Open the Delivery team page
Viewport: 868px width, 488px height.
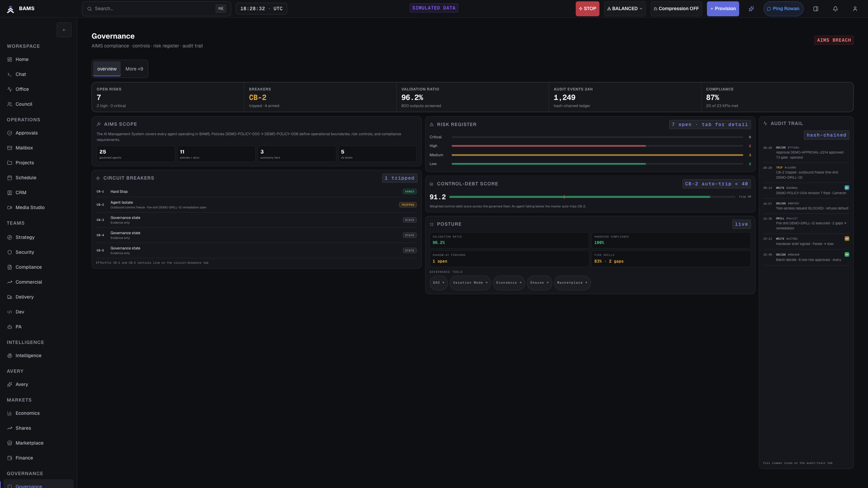point(38,297)
